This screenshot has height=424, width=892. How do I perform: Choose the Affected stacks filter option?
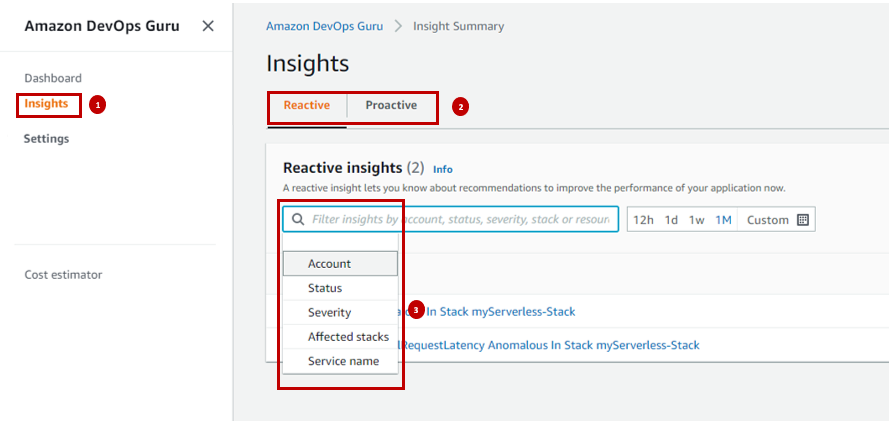click(340, 337)
